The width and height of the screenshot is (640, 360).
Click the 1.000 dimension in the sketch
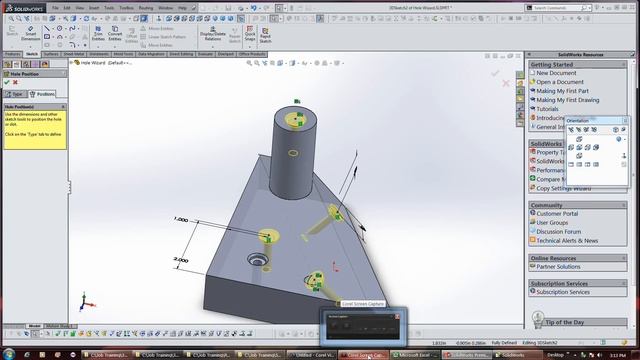[181, 220]
